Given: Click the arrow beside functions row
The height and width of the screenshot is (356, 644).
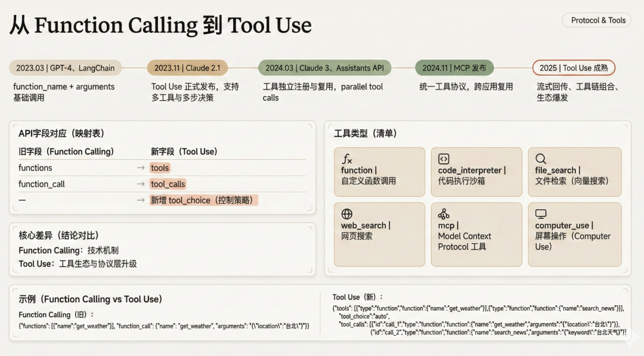Looking at the screenshot, I should [x=141, y=168].
